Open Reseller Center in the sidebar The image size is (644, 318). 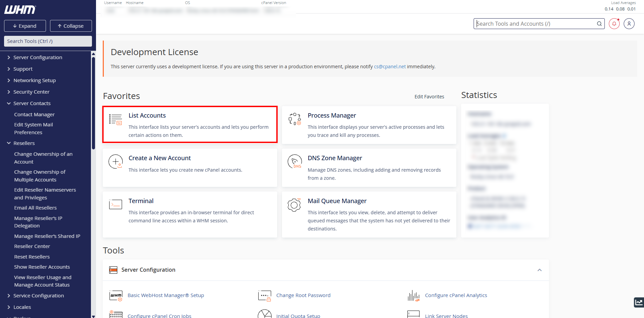pos(32,246)
